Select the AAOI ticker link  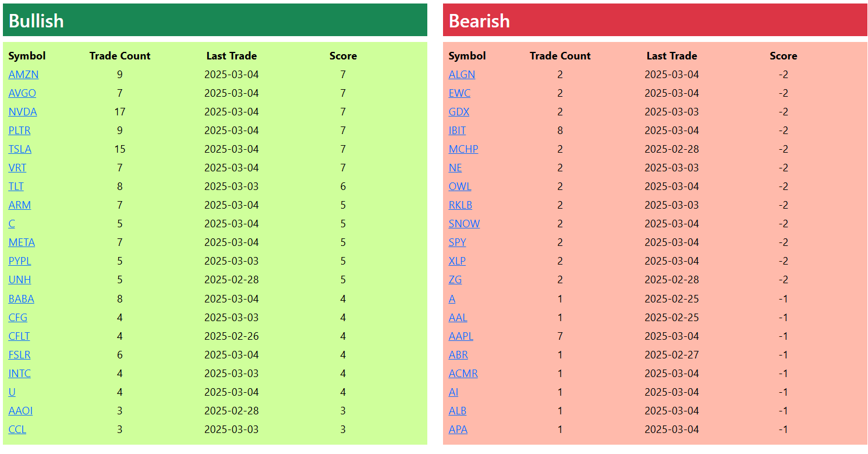click(20, 411)
